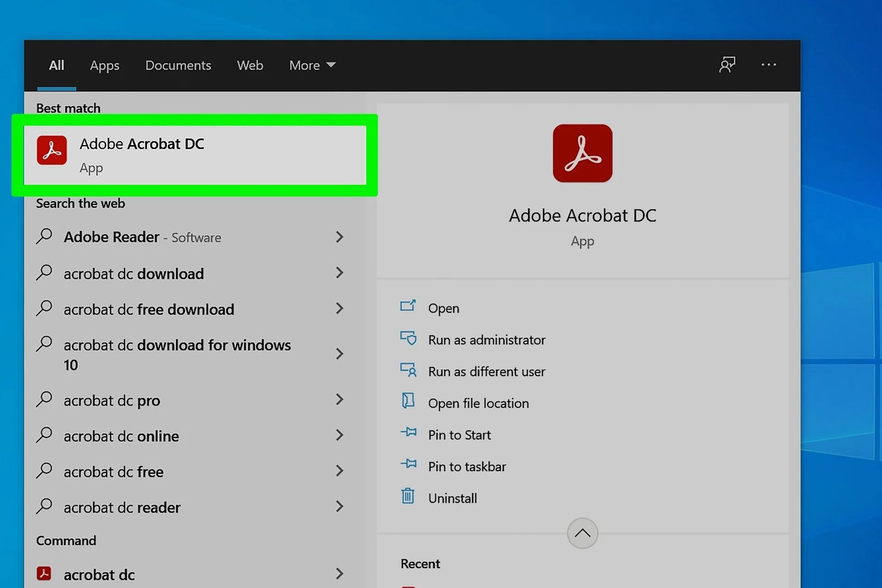
Task: Click the feedback person icon in header
Action: [x=727, y=65]
